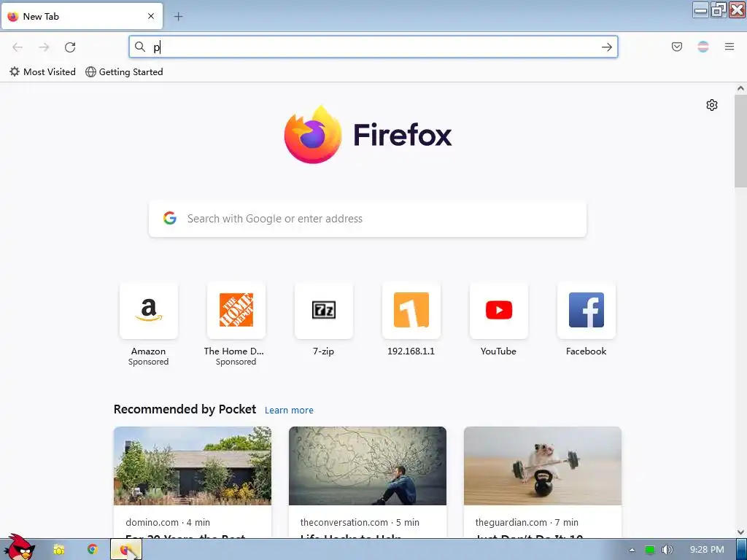Click the search magnifier in the address bar
This screenshot has width=747, height=560.
(140, 47)
